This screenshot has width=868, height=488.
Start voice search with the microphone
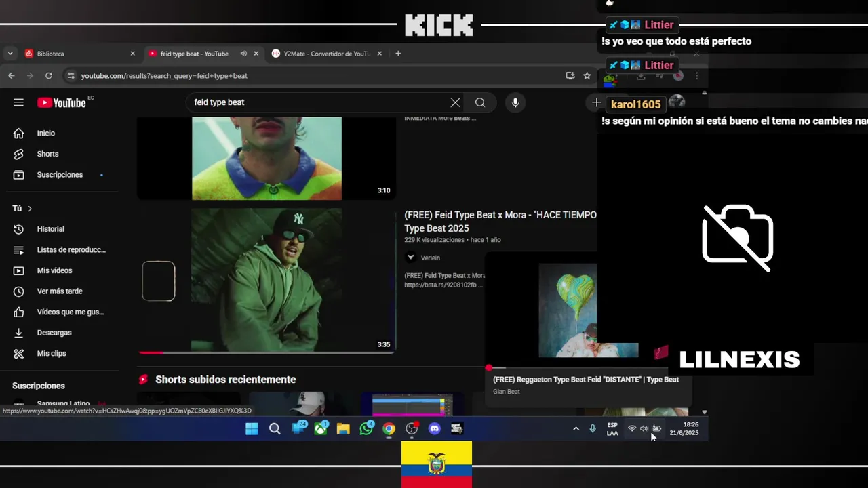[x=515, y=102]
